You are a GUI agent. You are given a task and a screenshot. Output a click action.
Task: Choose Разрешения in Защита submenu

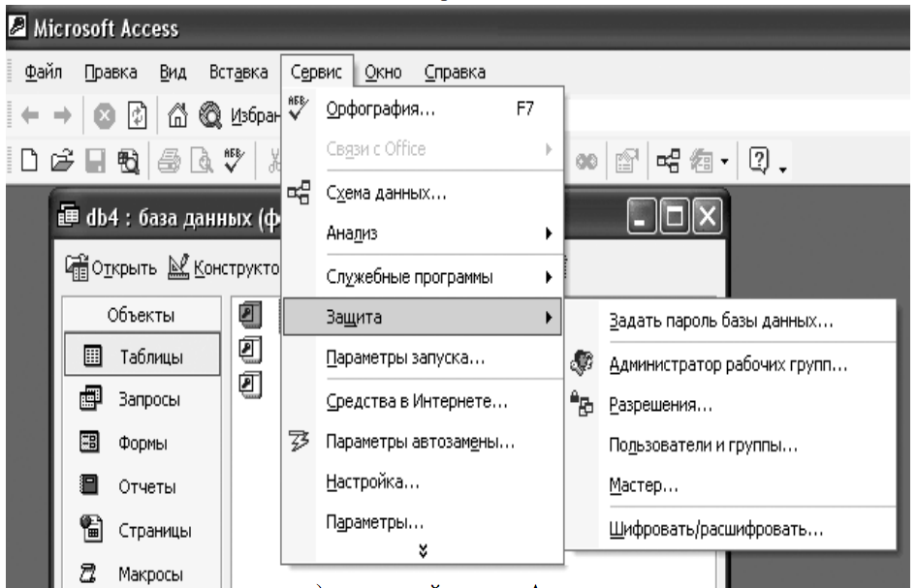(731, 405)
